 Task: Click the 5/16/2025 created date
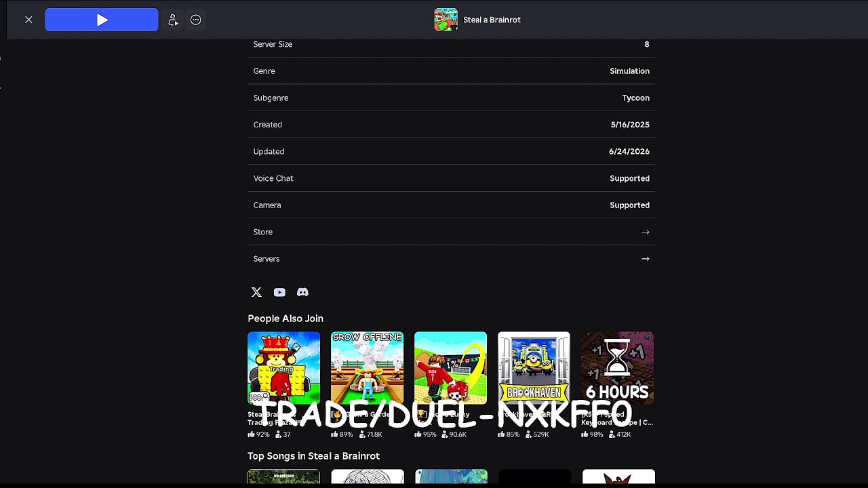pos(630,125)
